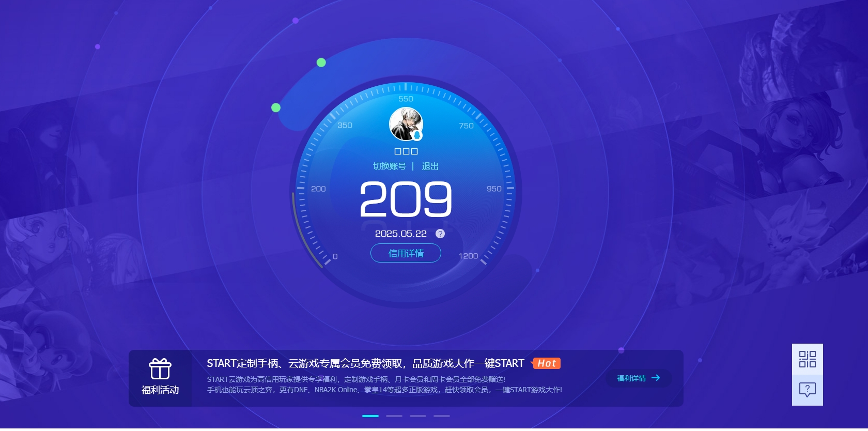Click the 切换账号 switch account link
868x431 pixels.
tap(390, 166)
